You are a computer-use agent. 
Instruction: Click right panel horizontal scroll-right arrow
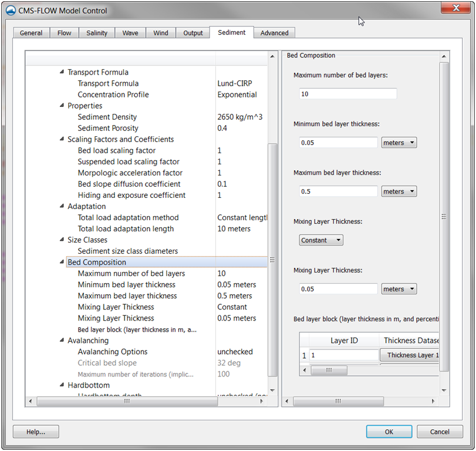point(433,401)
